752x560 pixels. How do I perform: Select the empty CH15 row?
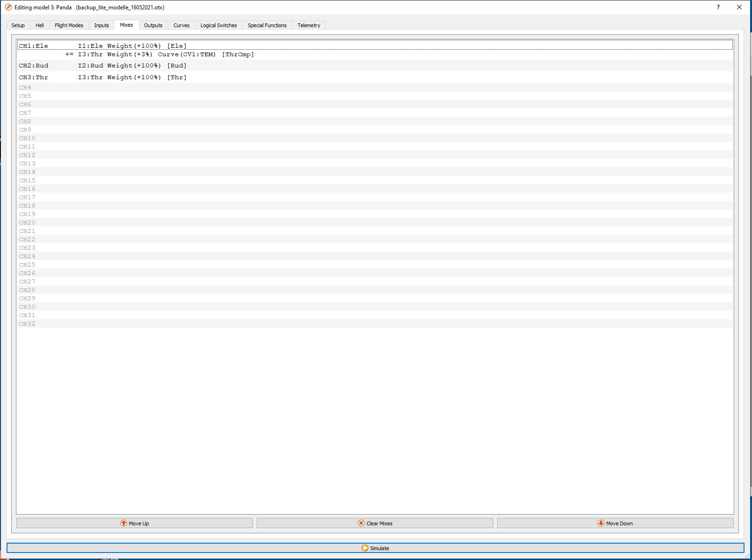click(375, 180)
